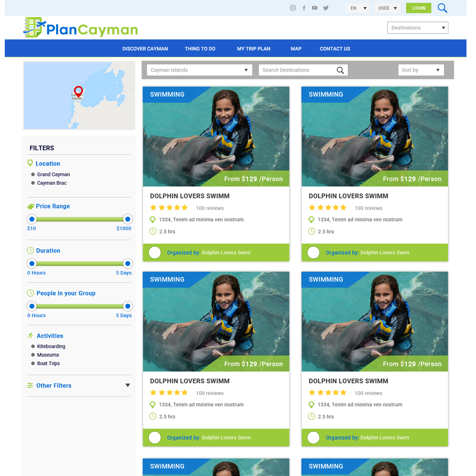Click the magnifier icon in Search Destinations
Screen dimensions: 476x476
tap(340, 70)
